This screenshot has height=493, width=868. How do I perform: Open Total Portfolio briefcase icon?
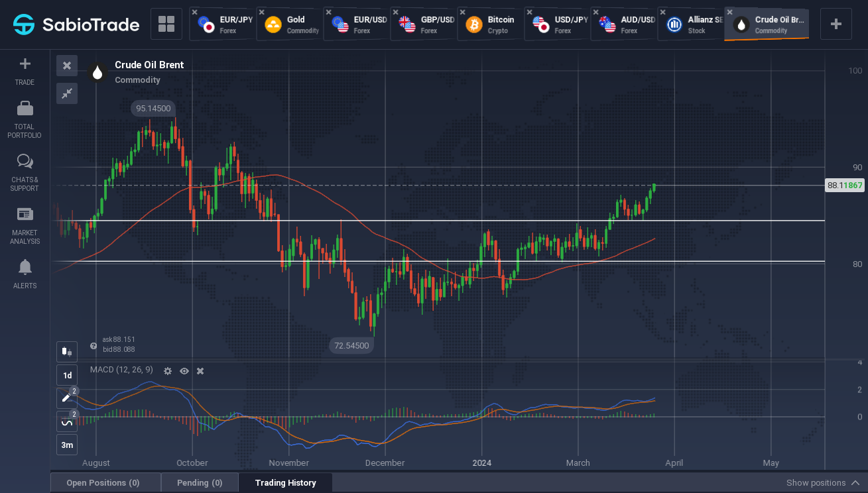(x=25, y=108)
